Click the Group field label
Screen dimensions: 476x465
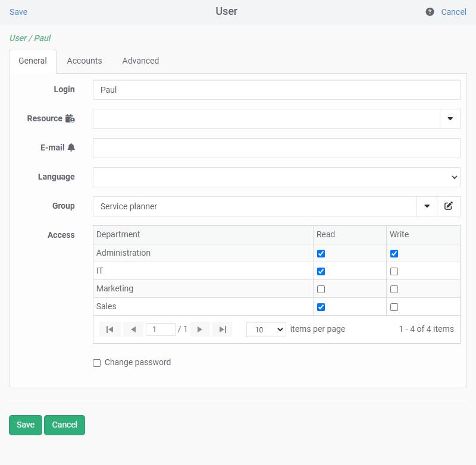64,206
